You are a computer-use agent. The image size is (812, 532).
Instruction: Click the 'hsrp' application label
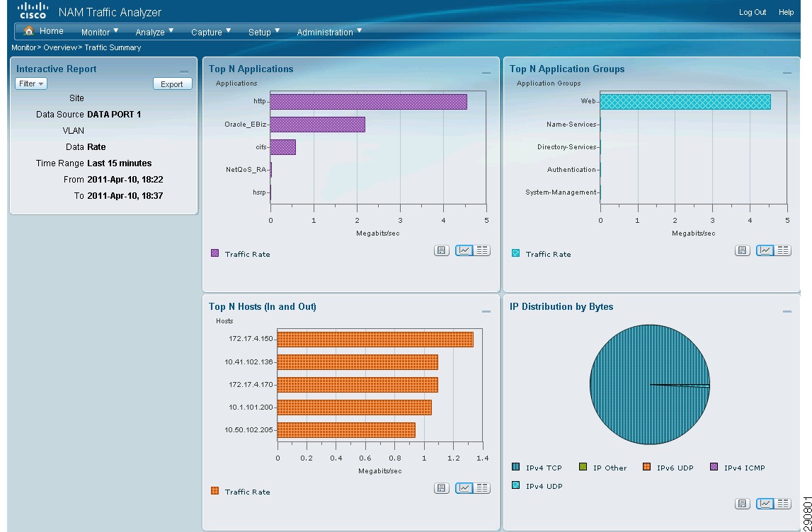point(259,192)
